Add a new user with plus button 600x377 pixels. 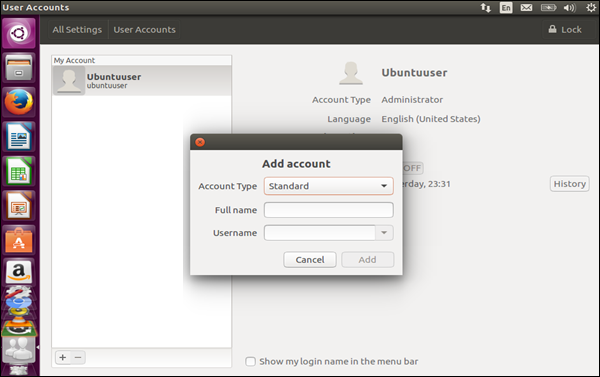click(x=63, y=357)
